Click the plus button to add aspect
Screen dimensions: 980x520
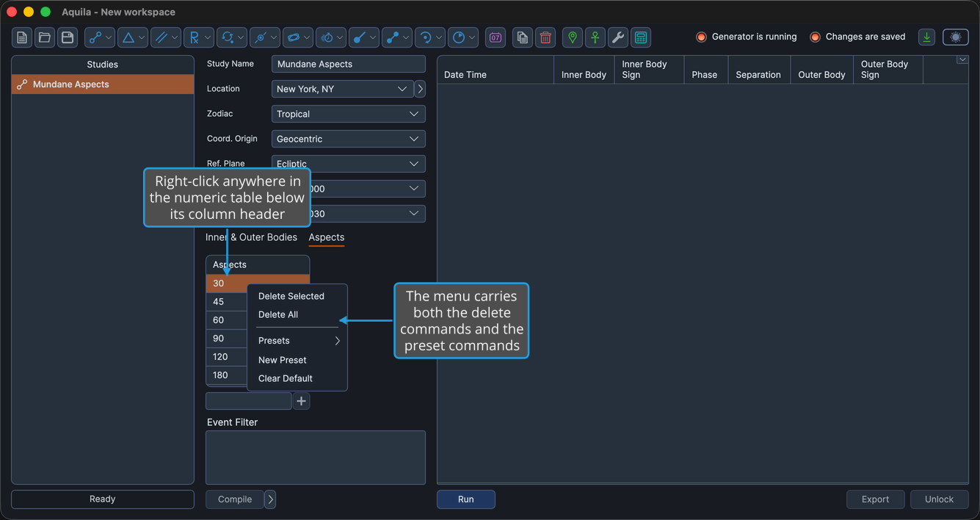coord(301,401)
